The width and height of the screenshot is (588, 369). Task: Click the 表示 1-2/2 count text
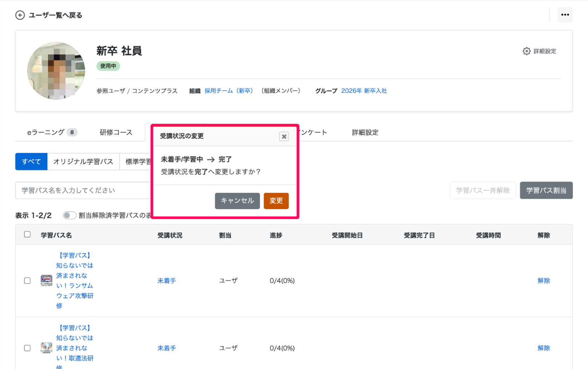pyautogui.click(x=33, y=215)
